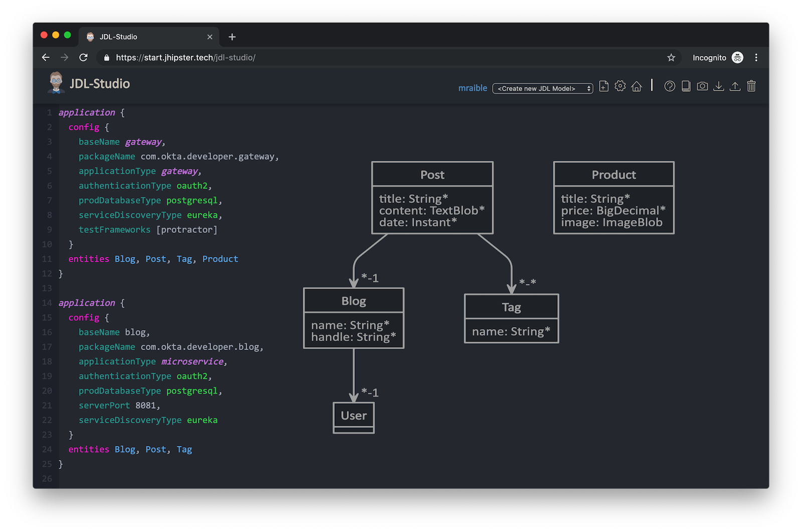Open the Chrome three-dot menu
The height and width of the screenshot is (532, 802).
(756, 58)
